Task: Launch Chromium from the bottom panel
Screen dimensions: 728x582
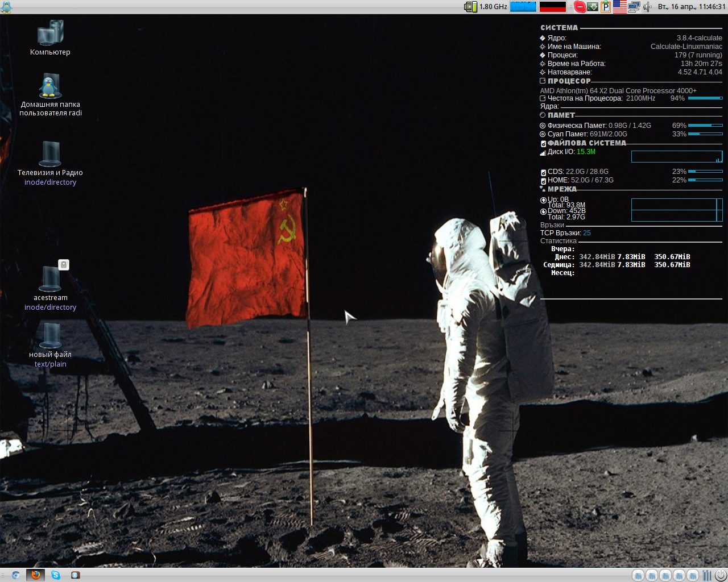Action: pos(16,575)
